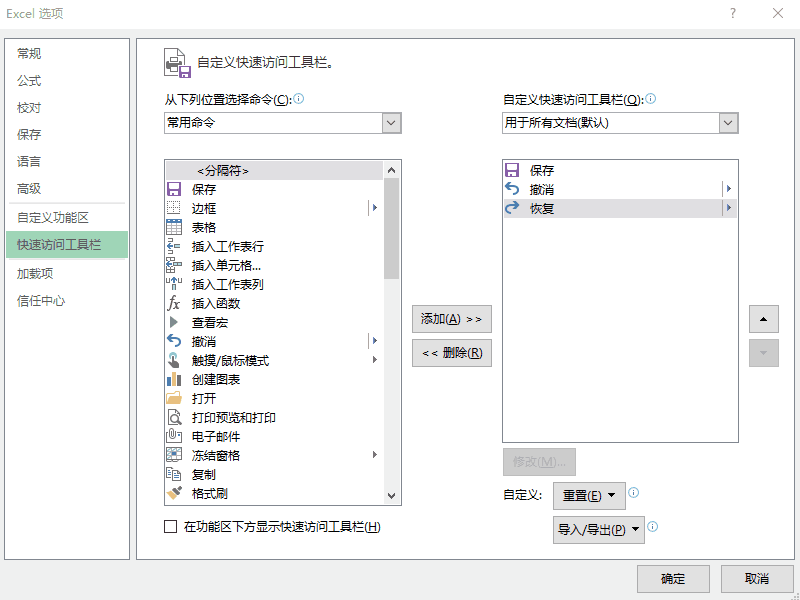Image resolution: width=800 pixels, height=600 pixels.
Task: Expand the 恢复 submenu arrow in right list
Action: (729, 208)
